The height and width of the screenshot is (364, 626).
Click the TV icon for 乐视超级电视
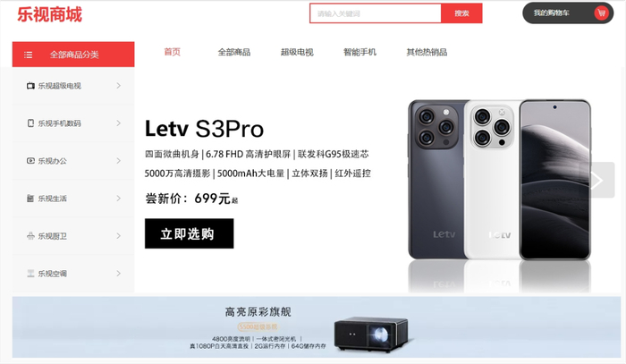pyautogui.click(x=30, y=86)
